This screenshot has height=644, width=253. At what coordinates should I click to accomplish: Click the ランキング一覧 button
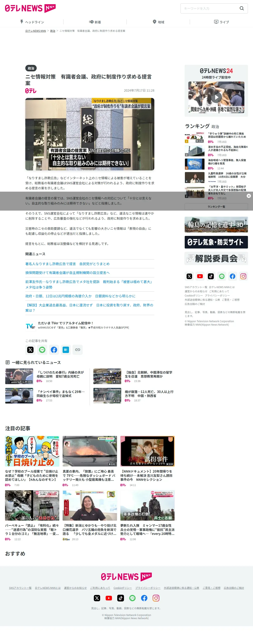[216, 207]
